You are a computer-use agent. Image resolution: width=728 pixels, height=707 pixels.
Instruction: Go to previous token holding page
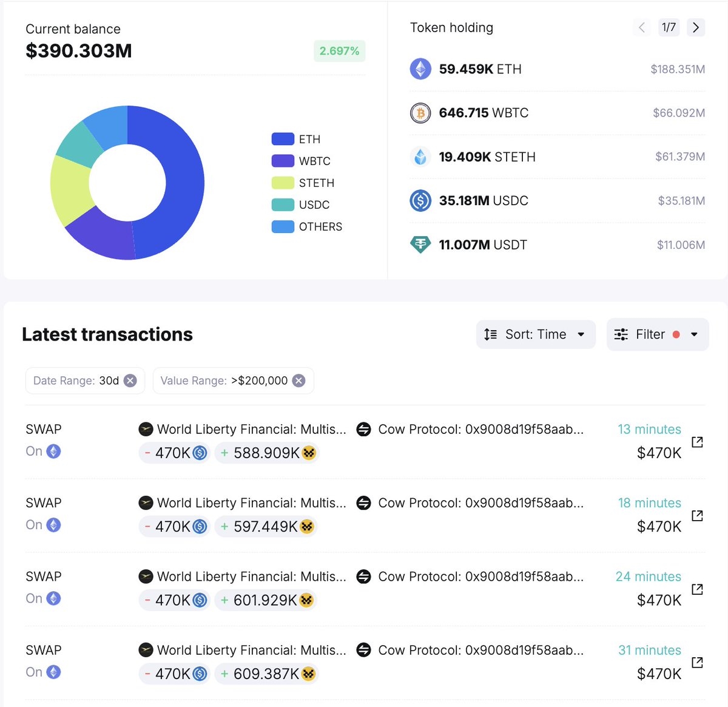[x=641, y=27]
